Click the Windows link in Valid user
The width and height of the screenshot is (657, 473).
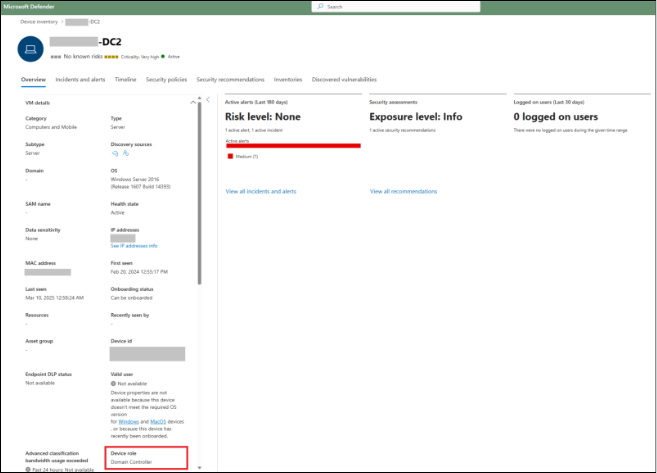point(129,421)
